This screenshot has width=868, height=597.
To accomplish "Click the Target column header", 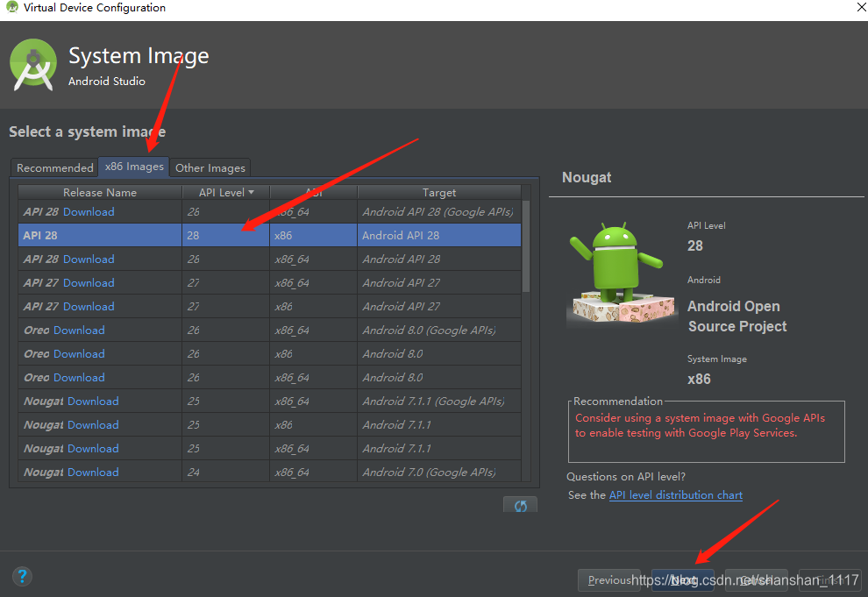I will coord(439,193).
